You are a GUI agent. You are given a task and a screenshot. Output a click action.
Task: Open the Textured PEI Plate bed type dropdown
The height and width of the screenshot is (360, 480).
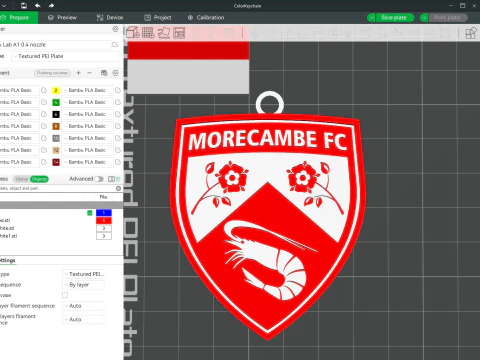(65, 56)
